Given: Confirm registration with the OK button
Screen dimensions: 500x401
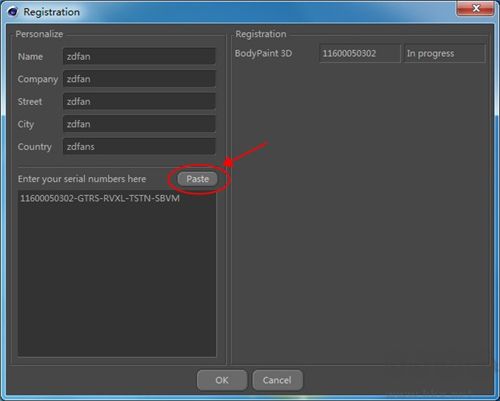Looking at the screenshot, I should click(222, 380).
